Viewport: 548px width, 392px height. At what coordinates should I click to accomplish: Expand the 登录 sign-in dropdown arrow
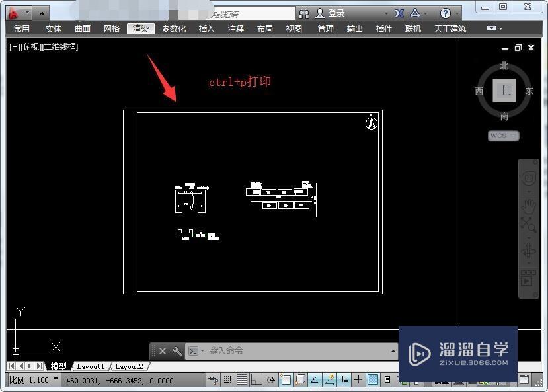pos(386,14)
